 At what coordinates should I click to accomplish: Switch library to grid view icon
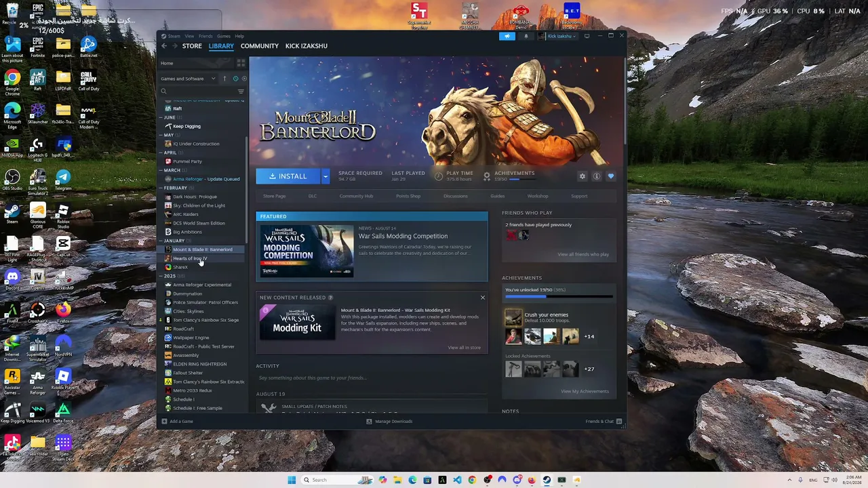[x=241, y=63]
